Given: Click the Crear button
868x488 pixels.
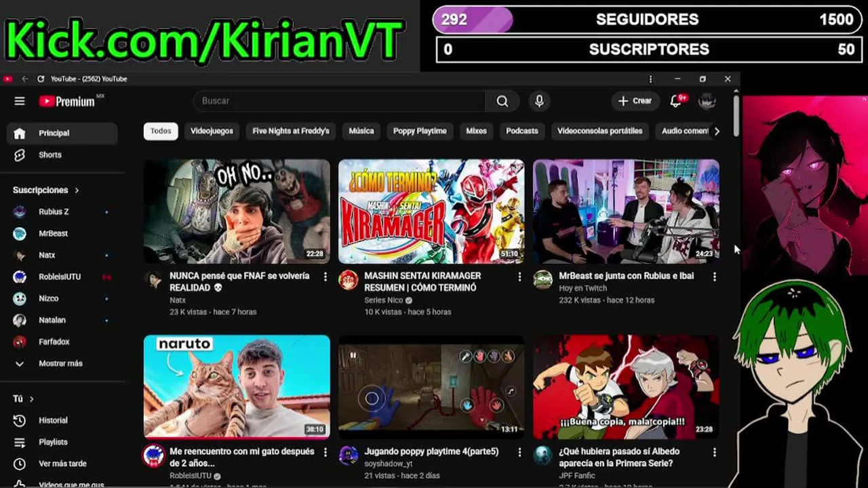Looking at the screenshot, I should click(635, 101).
